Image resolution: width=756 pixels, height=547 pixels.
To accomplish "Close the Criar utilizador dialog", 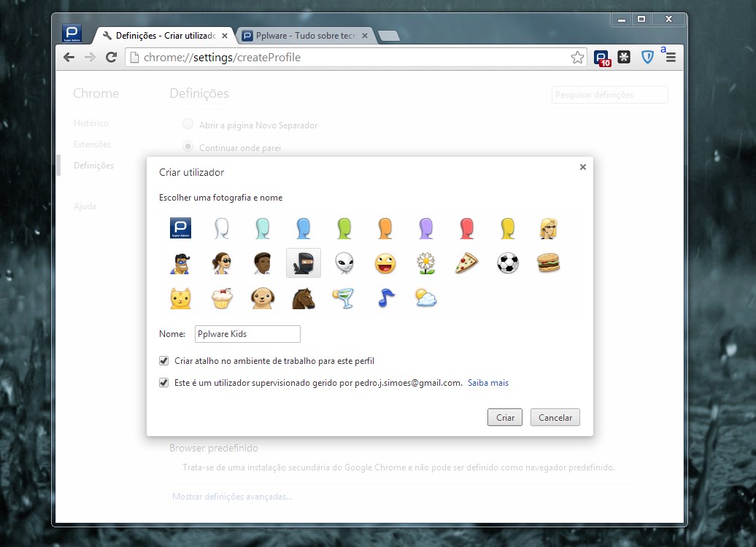I will pyautogui.click(x=582, y=167).
